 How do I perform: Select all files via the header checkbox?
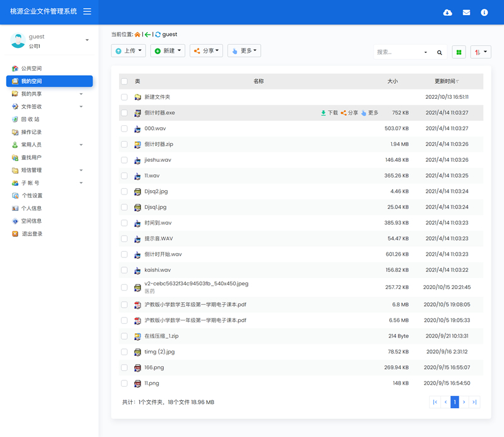coord(124,82)
